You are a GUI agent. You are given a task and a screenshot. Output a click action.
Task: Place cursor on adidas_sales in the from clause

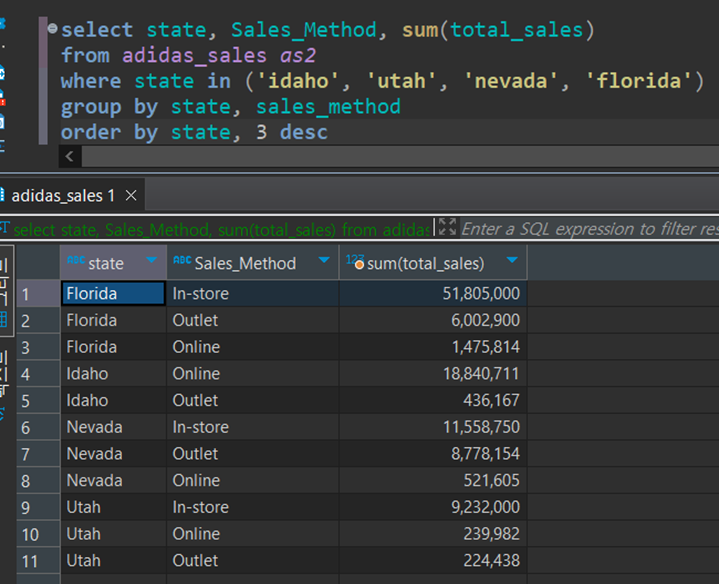pyautogui.click(x=194, y=55)
